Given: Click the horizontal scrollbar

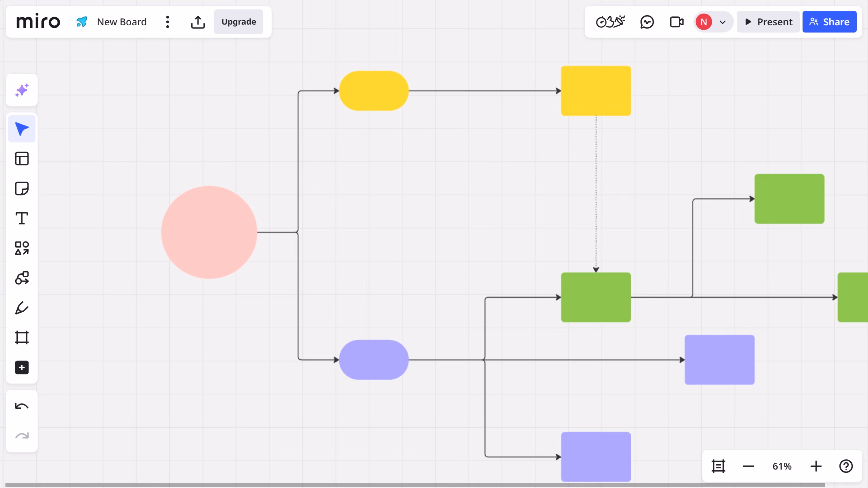Looking at the screenshot, I should pos(415,485).
